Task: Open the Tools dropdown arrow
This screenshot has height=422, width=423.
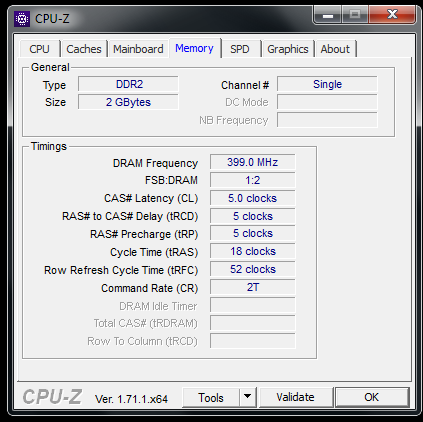Action: coord(247,397)
